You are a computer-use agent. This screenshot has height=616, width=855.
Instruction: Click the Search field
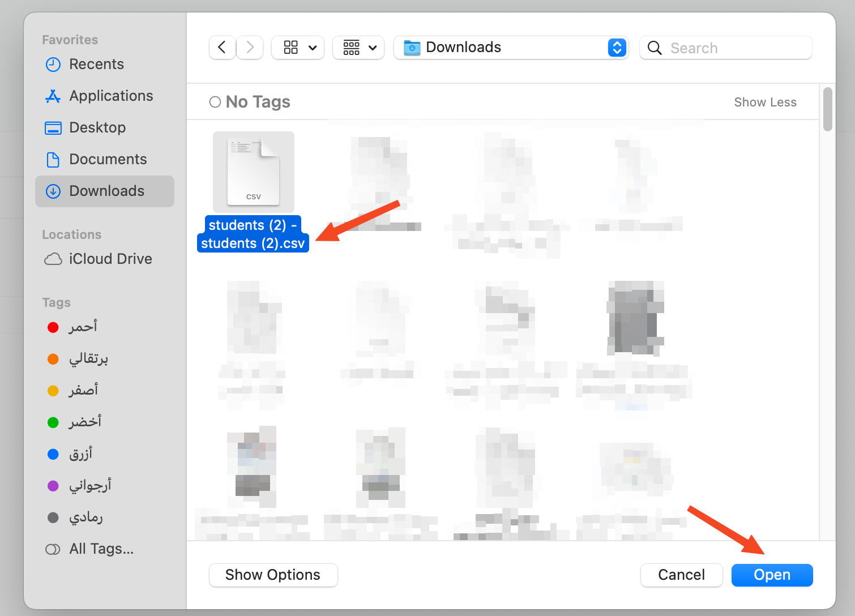[725, 48]
